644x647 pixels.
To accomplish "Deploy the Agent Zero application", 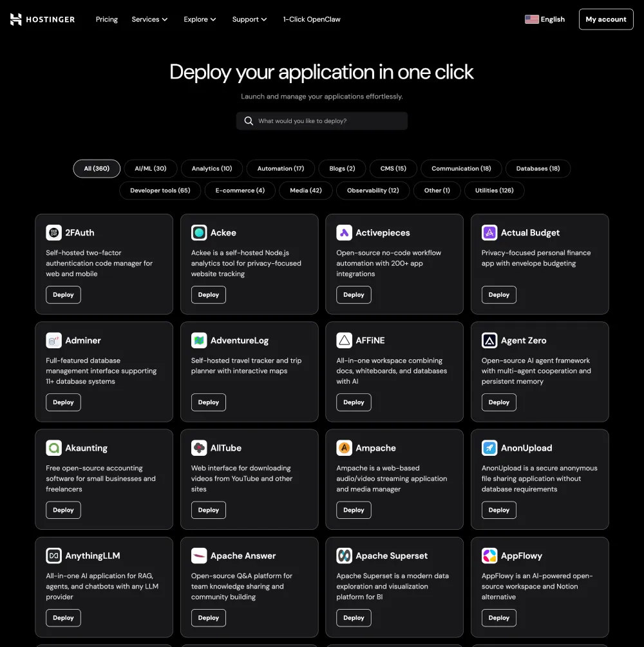I will (x=498, y=402).
